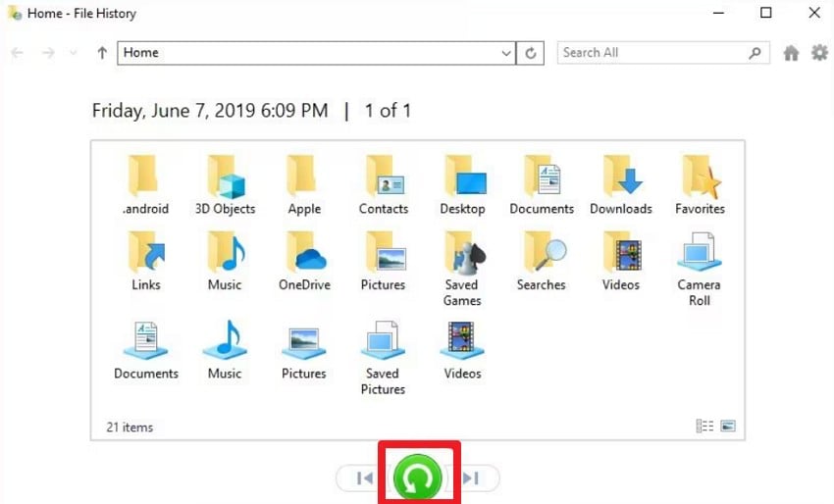Select the Camera Roll library

point(700,269)
